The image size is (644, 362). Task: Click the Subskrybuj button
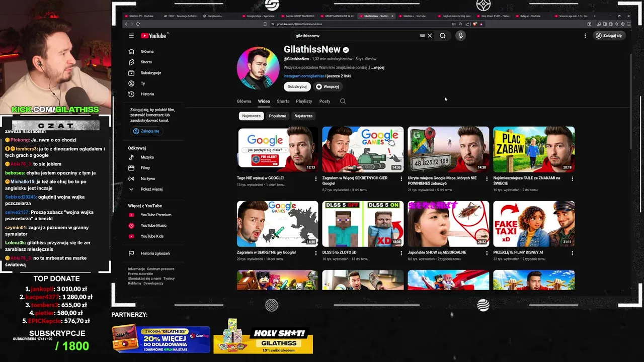[297, 86]
